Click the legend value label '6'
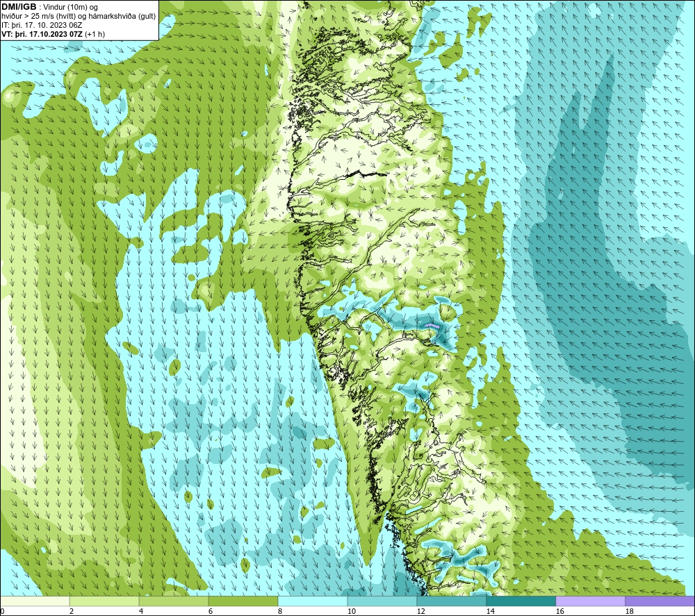This screenshot has height=616, width=695. coord(211,611)
